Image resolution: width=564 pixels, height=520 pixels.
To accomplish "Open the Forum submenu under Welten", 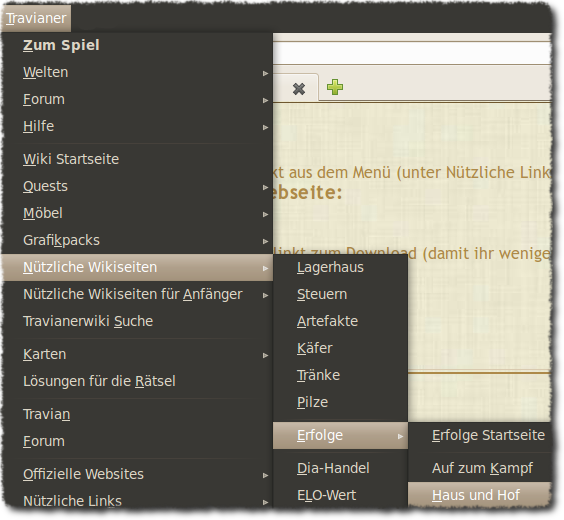I will [x=137, y=100].
